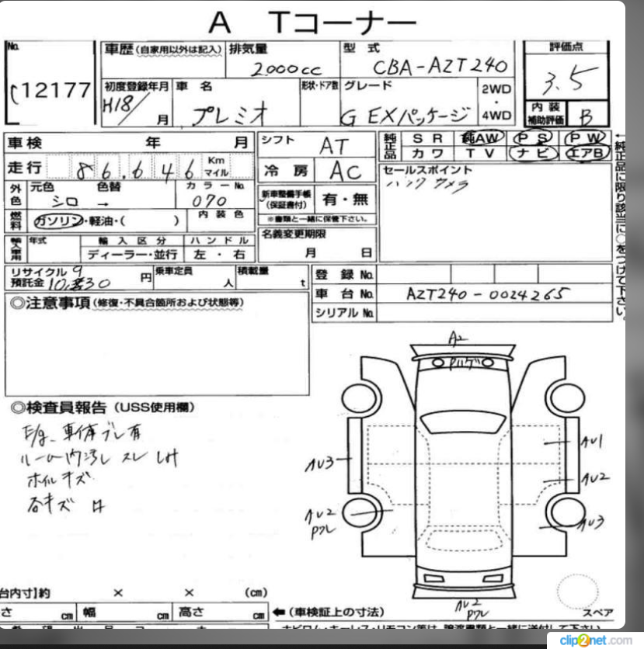
Task: Click the interior grade B box
Action: (x=587, y=115)
